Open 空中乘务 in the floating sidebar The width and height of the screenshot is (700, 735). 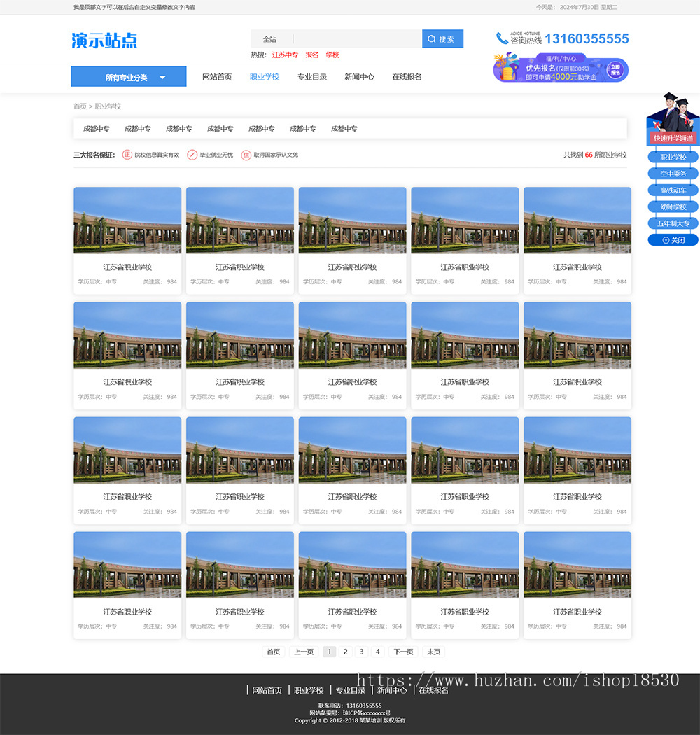point(673,174)
